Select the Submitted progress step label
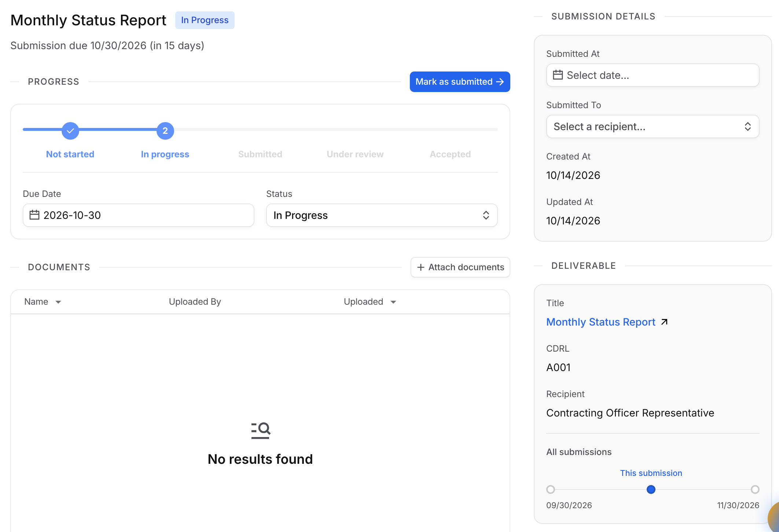This screenshot has height=532, width=779. tap(260, 154)
